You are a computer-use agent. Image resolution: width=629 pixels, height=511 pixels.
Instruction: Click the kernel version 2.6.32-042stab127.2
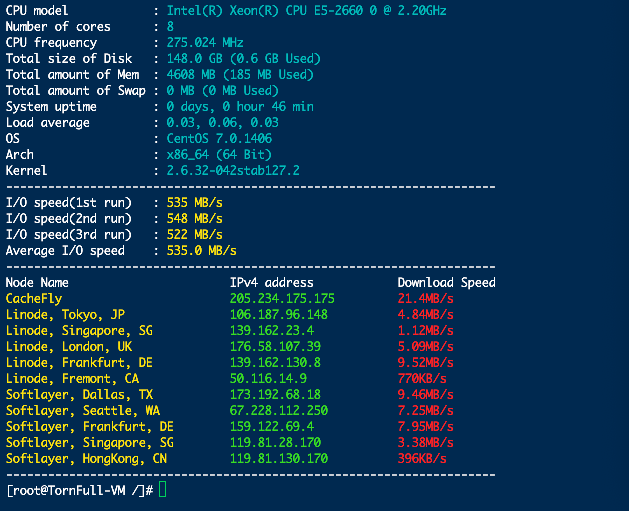coord(233,171)
